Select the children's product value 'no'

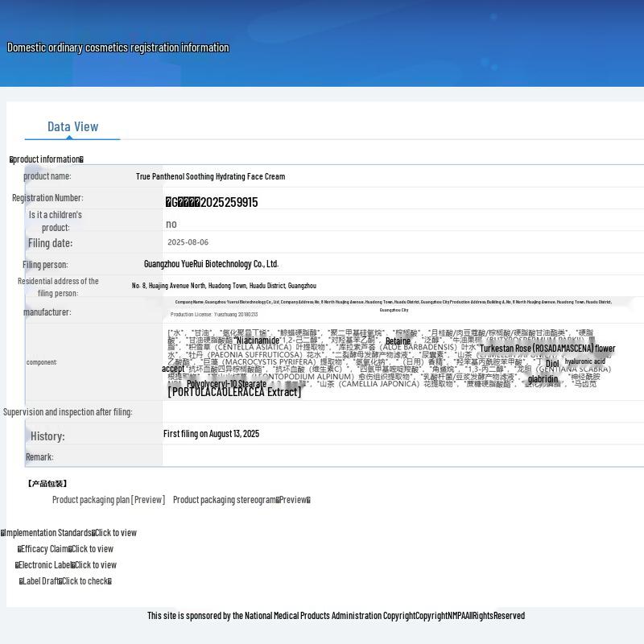point(171,224)
